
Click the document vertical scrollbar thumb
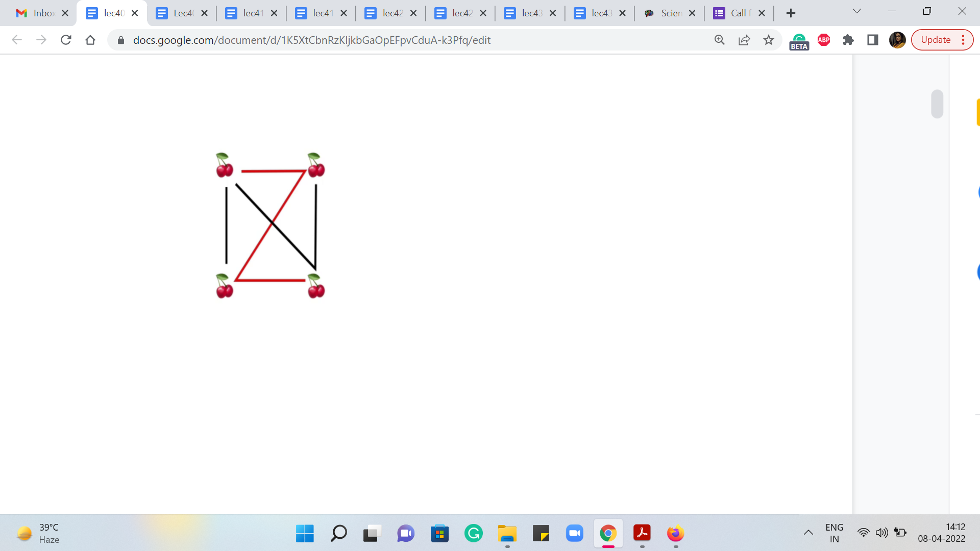coord(937,104)
